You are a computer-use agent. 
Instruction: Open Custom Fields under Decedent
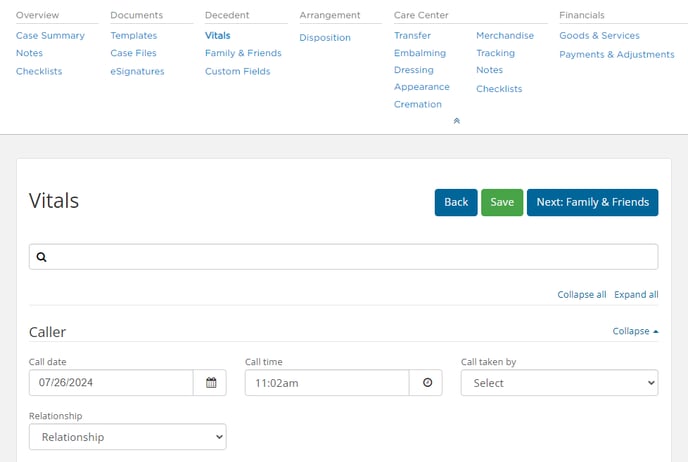pyautogui.click(x=238, y=72)
